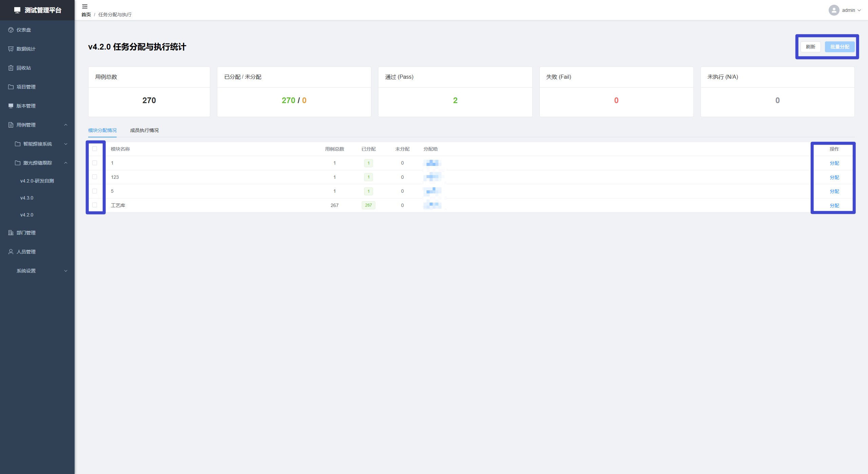Open the 仪表盘 dashboard icon
This screenshot has height=474, width=868.
[11, 30]
